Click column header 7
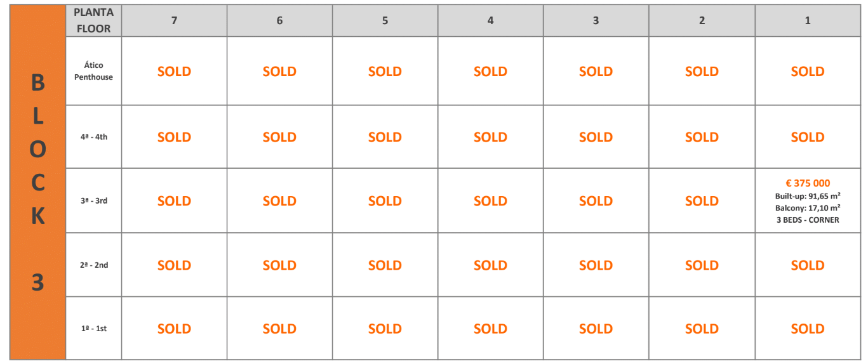 click(x=174, y=21)
